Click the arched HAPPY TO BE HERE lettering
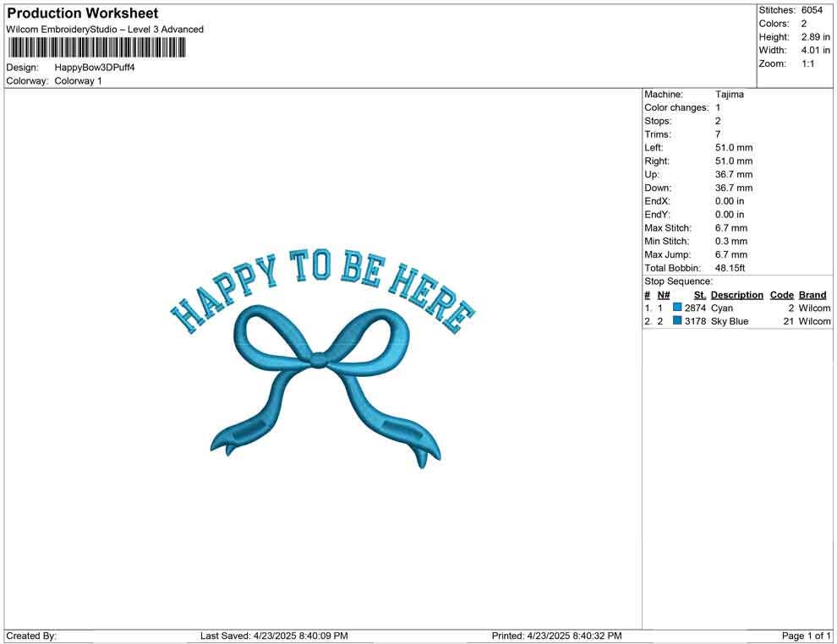The width and height of the screenshot is (837, 644). (x=322, y=285)
